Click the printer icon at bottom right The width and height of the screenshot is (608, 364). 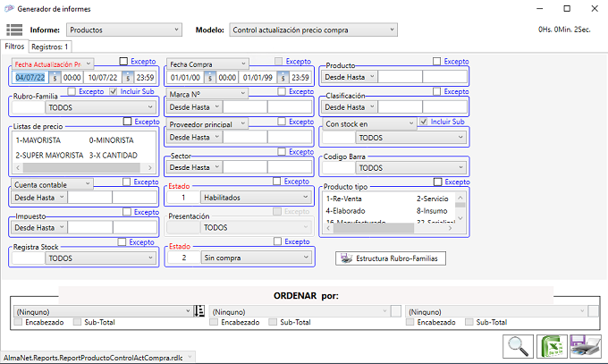click(586, 347)
